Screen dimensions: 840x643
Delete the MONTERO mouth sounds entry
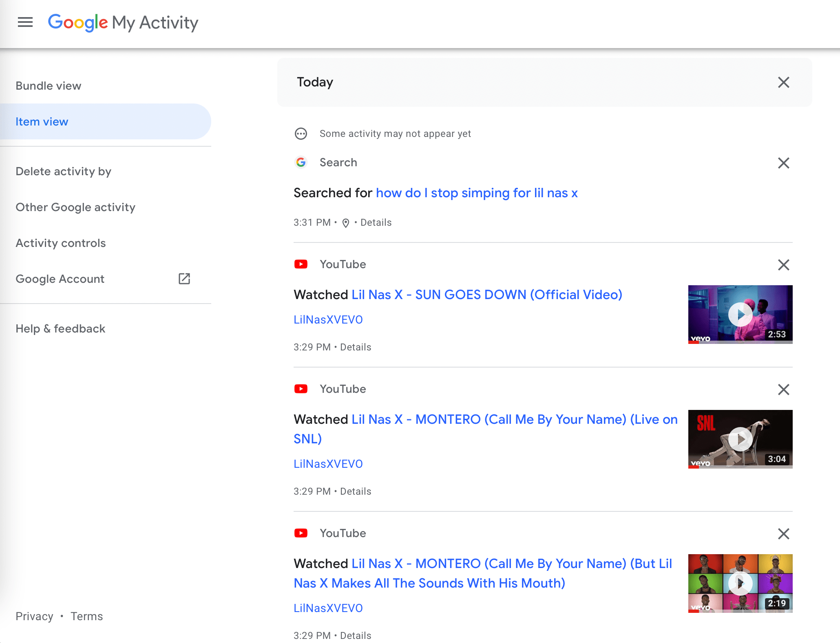click(783, 534)
